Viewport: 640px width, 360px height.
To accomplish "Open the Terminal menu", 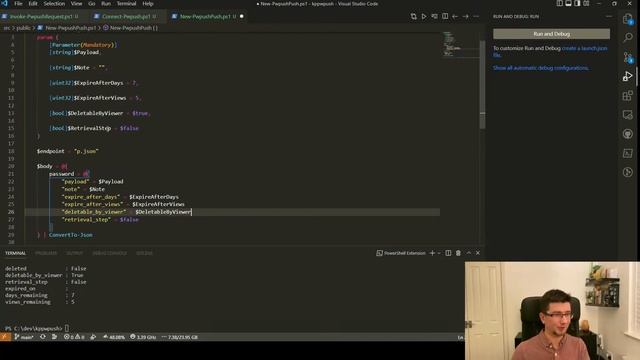I will [127, 4].
